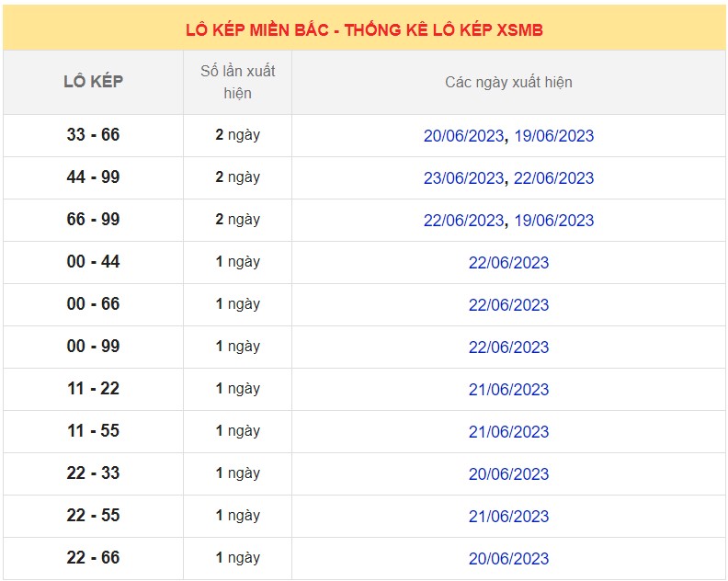Open the 20/06/2023 date for pair 22 - 66
This screenshot has width=728, height=581.
click(x=509, y=558)
